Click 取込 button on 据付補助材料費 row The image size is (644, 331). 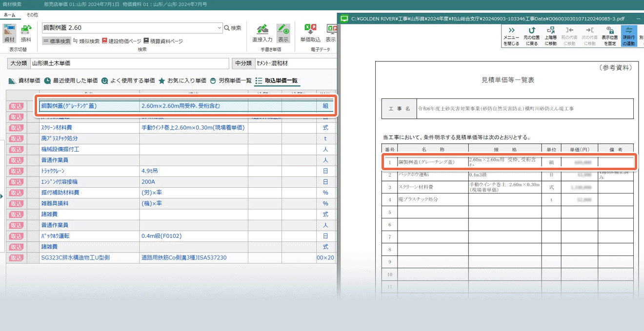point(17,193)
